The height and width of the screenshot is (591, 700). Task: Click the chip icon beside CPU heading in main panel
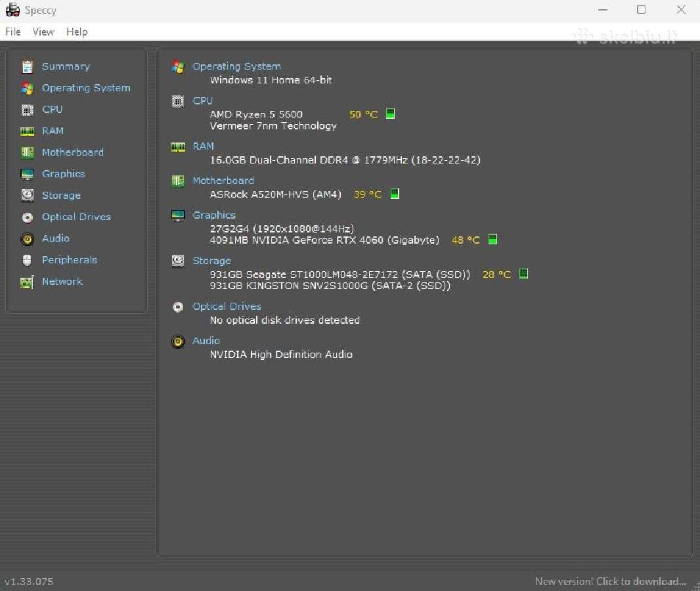tap(178, 101)
